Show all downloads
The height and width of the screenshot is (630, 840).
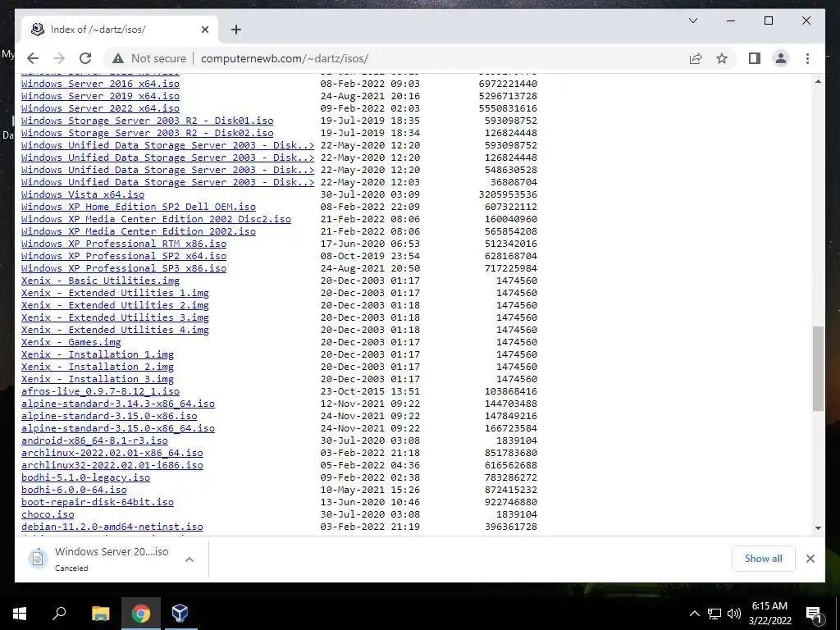pos(763,558)
